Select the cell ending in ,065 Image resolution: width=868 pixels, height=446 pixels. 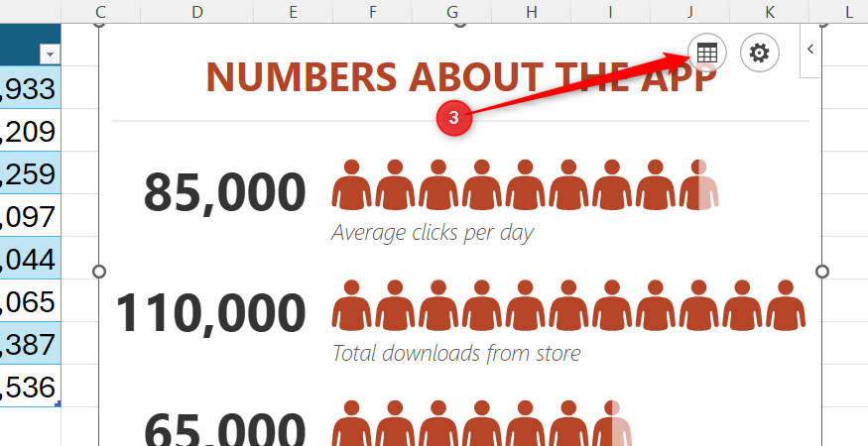pyautogui.click(x=31, y=300)
